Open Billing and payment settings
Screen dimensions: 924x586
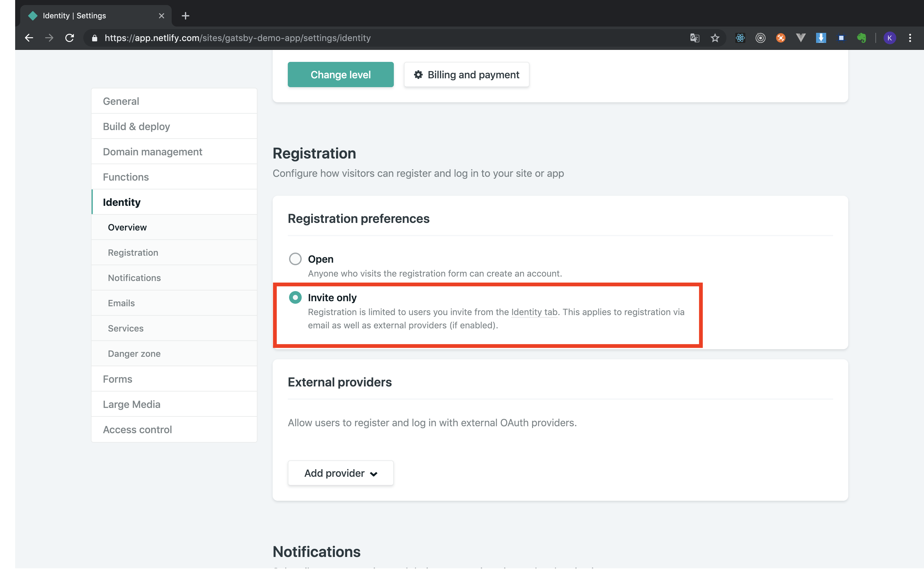(x=466, y=75)
